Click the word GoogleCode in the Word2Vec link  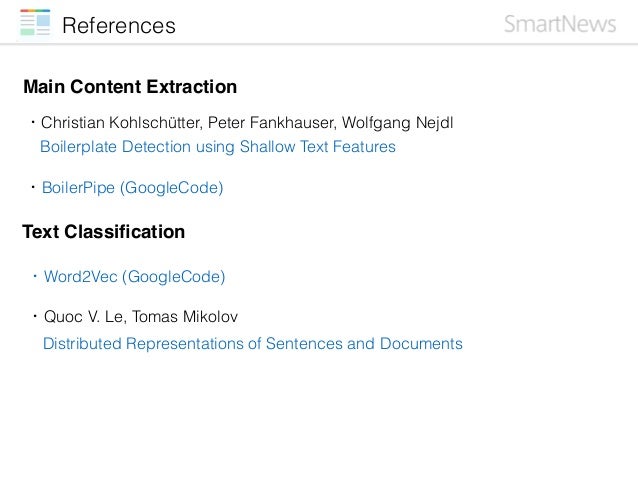[x=173, y=277]
